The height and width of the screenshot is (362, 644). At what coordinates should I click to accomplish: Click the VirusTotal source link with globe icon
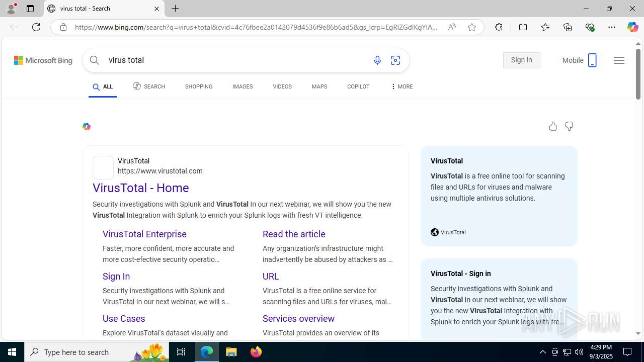448,232
